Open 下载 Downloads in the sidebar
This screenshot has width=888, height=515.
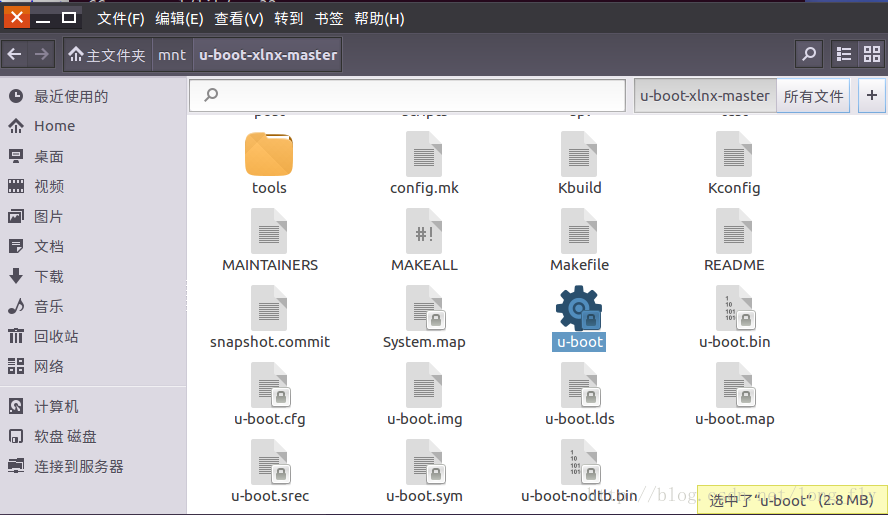(49, 276)
